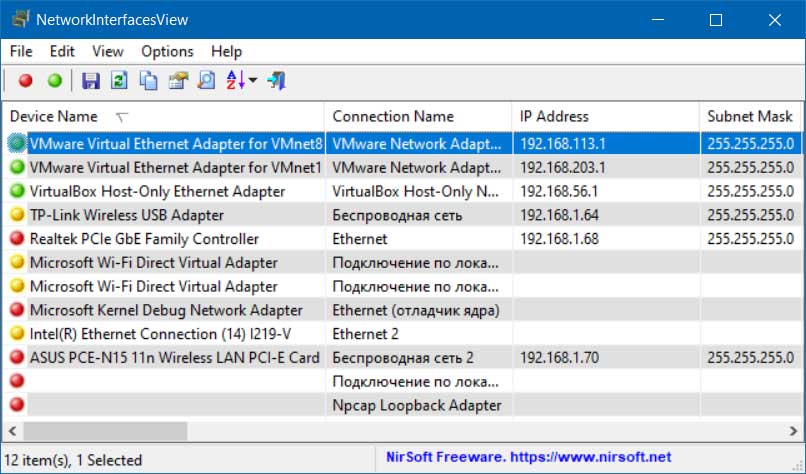
Task: Click the red disable interface toolbar icon
Action: click(26, 81)
